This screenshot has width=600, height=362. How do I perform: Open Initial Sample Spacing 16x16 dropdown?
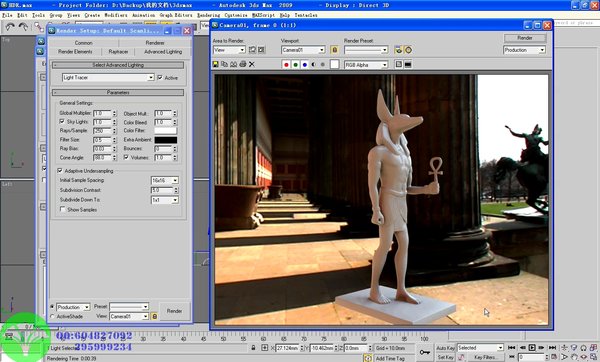point(165,180)
